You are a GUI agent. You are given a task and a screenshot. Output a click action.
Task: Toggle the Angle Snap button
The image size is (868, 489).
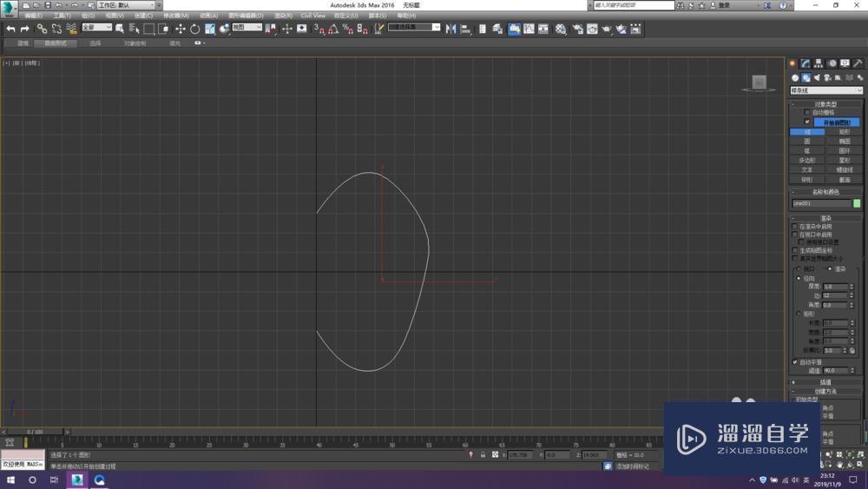(x=333, y=29)
